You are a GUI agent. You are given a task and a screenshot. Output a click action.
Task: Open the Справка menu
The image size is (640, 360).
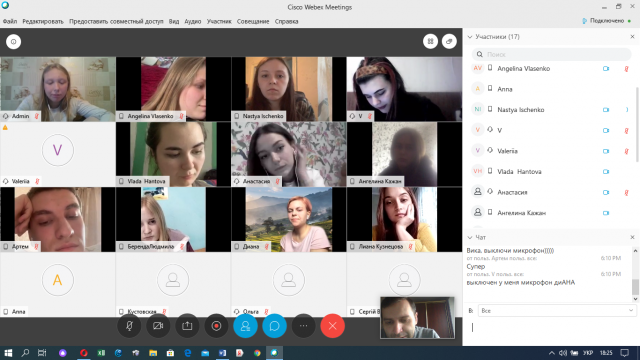(x=287, y=21)
